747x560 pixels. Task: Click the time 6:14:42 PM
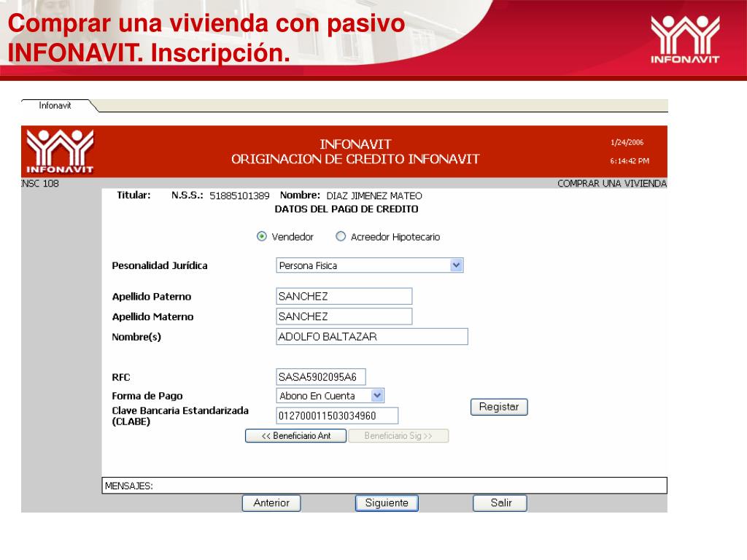[630, 161]
